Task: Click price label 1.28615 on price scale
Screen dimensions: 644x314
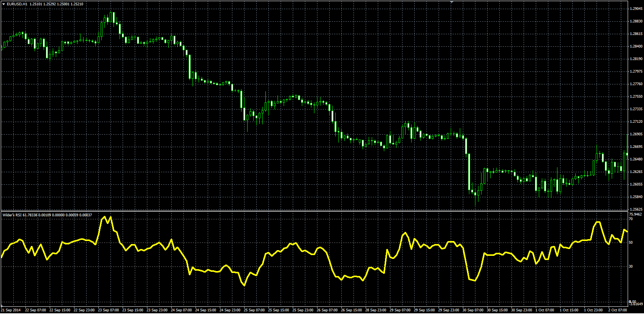Action: click(636, 34)
